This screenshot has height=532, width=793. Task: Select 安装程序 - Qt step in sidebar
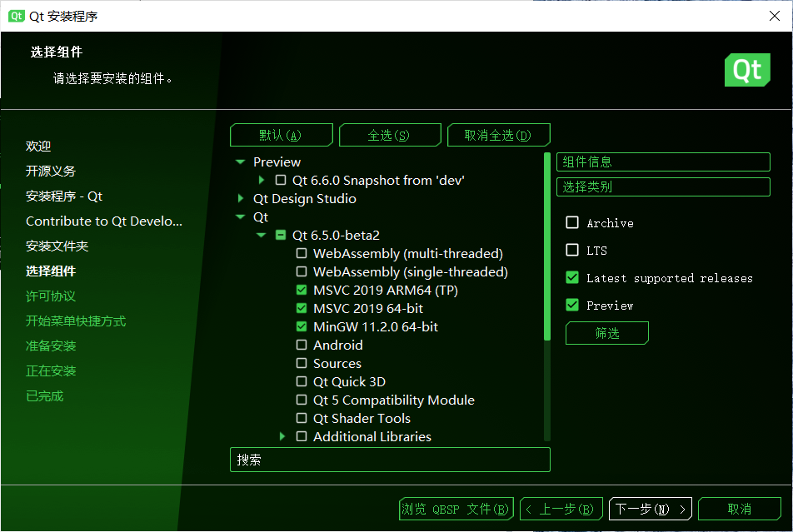coord(64,196)
